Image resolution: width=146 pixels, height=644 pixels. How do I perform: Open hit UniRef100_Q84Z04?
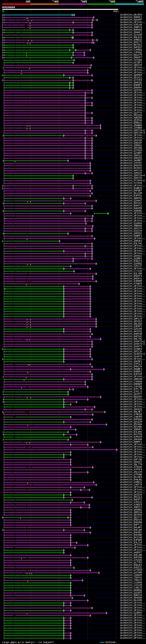131,65
